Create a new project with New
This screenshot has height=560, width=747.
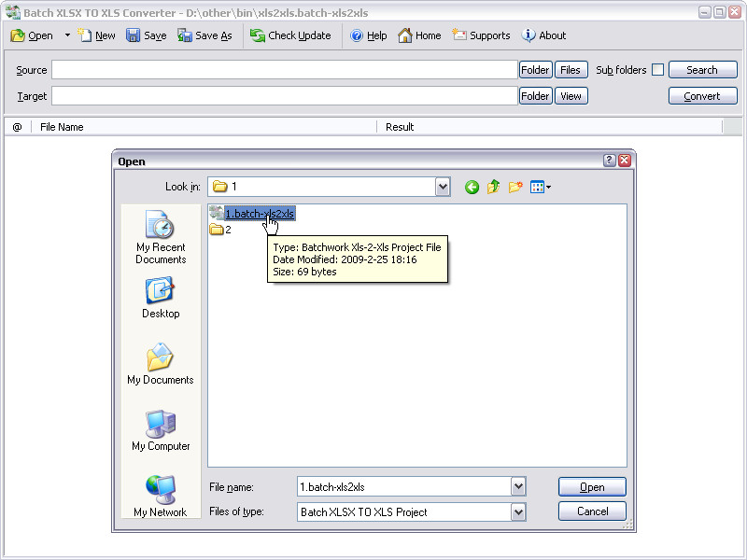tap(97, 35)
